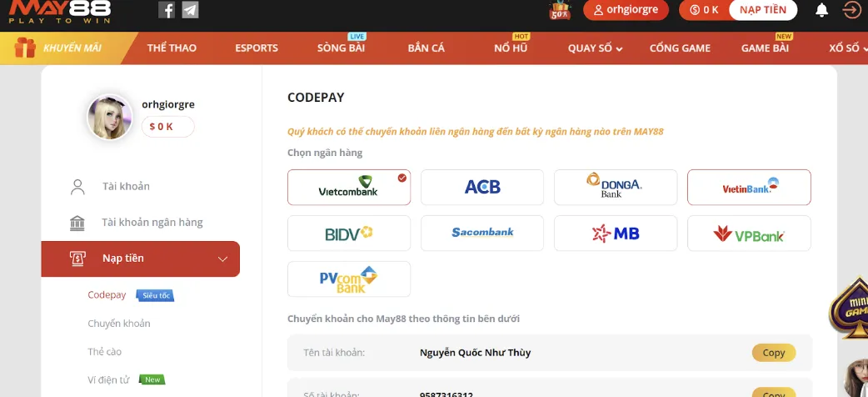Select Chuyển khoản deposit method
The image size is (868, 397).
[x=119, y=324]
